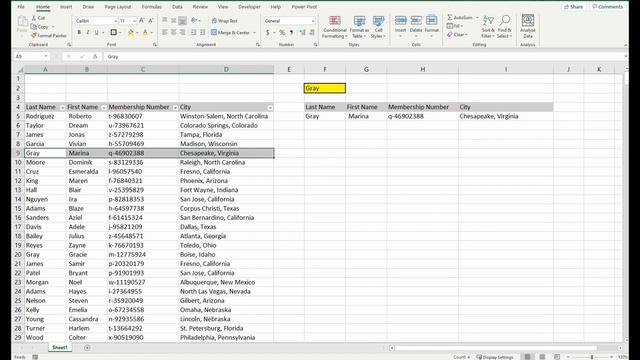This screenshot has width=640, height=360.
Task: Click the Insert cells button
Action: pos(400,27)
